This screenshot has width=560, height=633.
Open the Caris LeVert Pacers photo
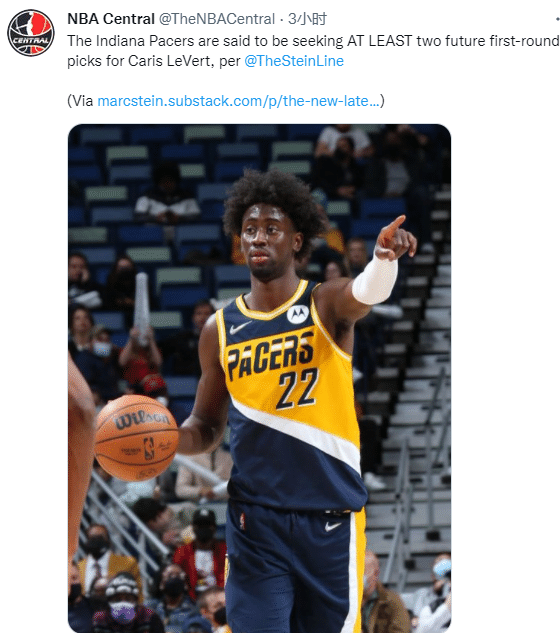coord(259,378)
